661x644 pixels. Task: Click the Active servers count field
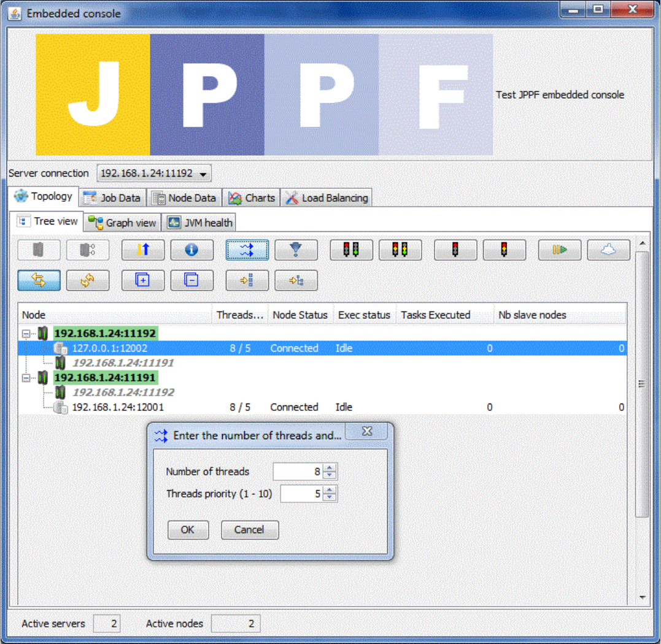[x=107, y=624]
